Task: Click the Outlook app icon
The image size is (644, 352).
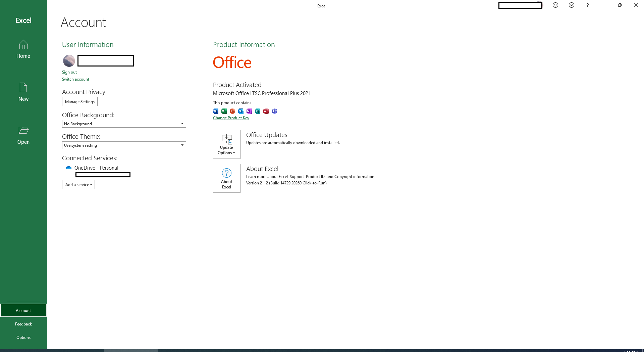Action: (x=241, y=111)
